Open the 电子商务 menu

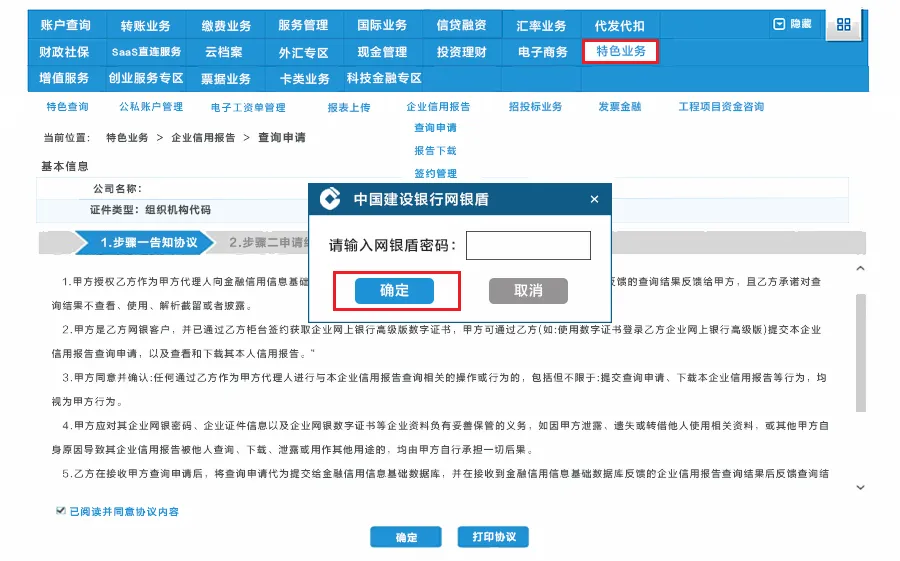pos(542,52)
